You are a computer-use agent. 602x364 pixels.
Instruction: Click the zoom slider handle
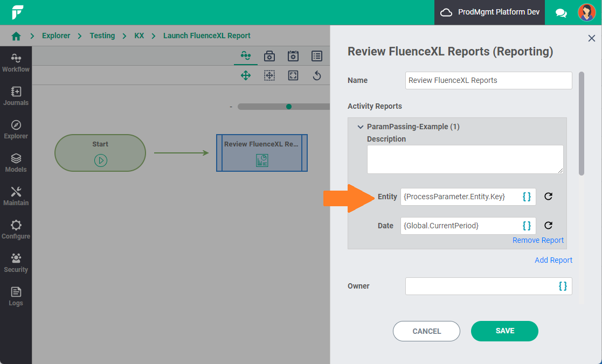tap(289, 107)
